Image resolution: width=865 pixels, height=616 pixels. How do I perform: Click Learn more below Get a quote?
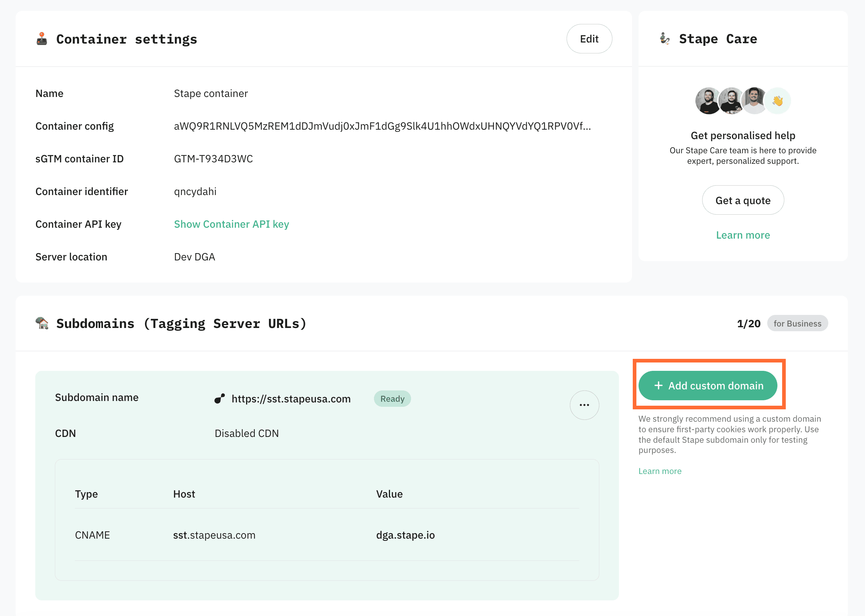(x=743, y=235)
